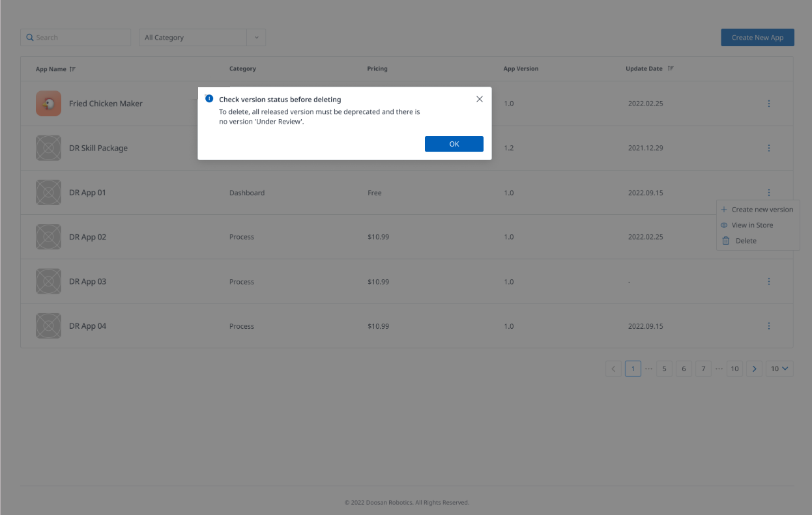This screenshot has height=515, width=812.
Task: Click the Fried Chicken Maker app icon
Action: (48, 104)
